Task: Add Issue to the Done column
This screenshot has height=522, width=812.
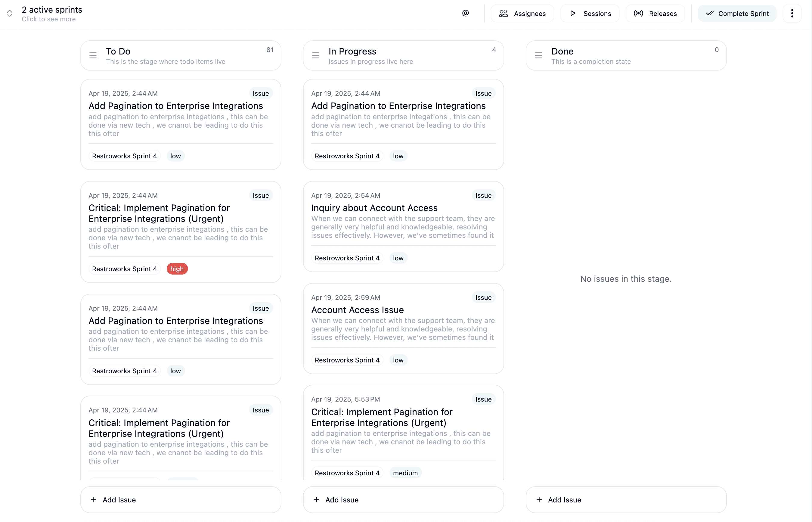Action: tap(626, 500)
